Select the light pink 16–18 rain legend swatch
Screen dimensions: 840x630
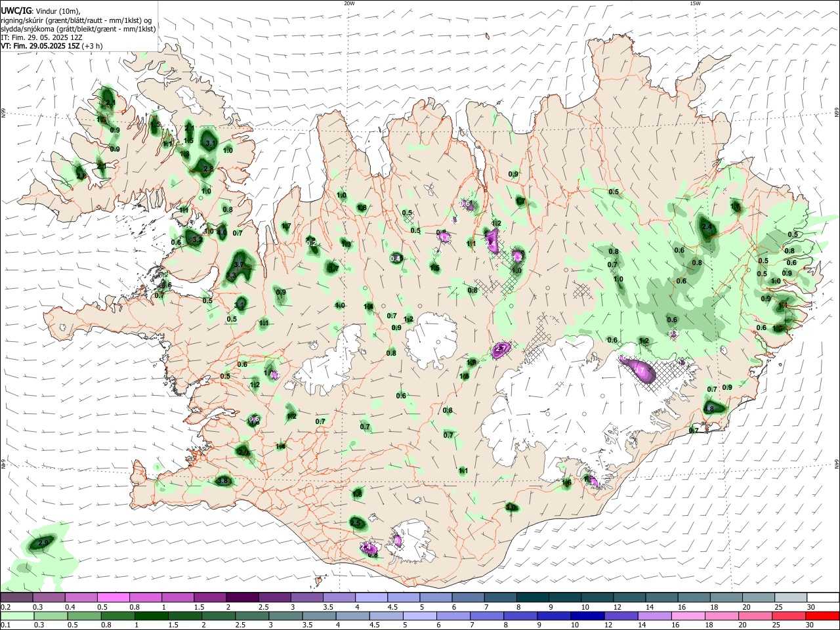pos(688,616)
